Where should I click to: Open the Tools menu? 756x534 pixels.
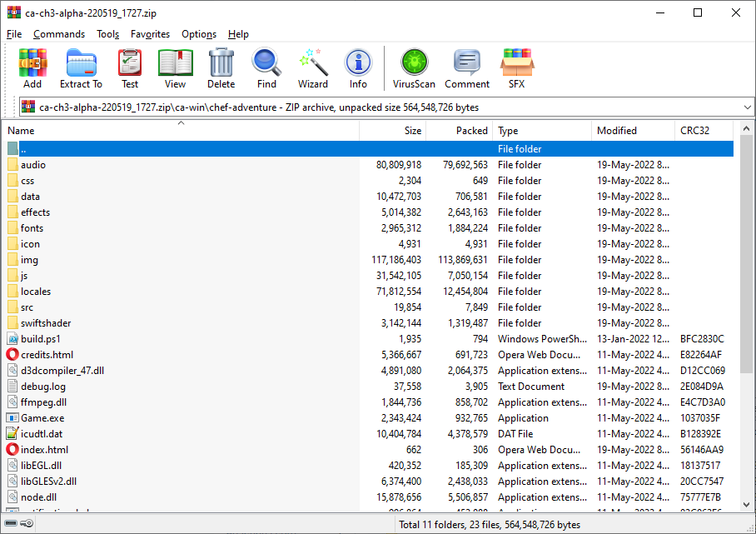107,34
